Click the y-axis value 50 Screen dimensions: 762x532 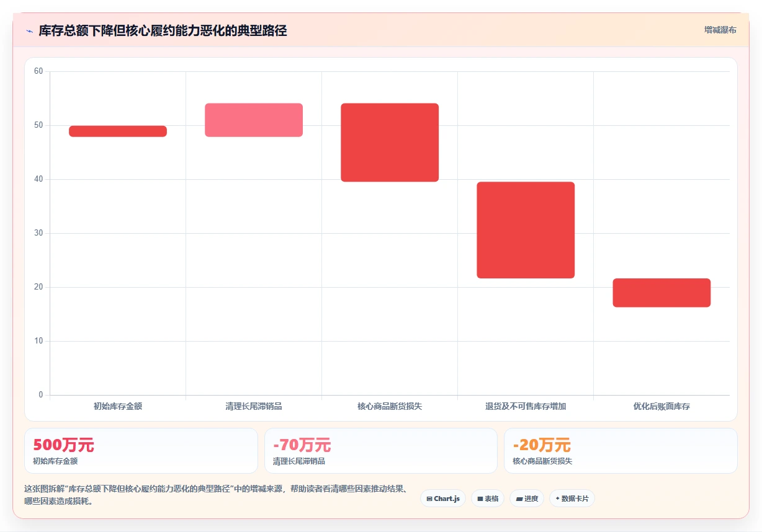[38, 125]
